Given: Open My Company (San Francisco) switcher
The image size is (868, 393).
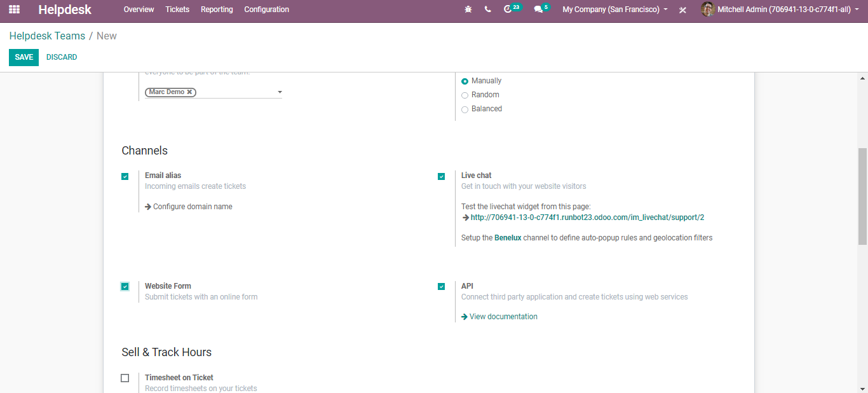Looking at the screenshot, I should coord(615,10).
